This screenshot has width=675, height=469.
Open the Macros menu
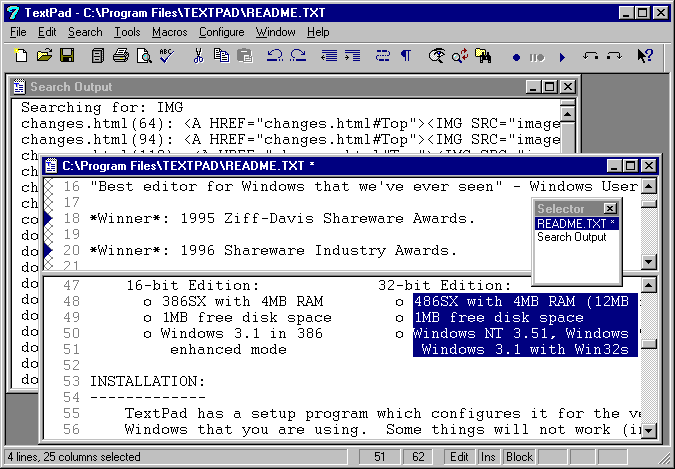(x=170, y=32)
